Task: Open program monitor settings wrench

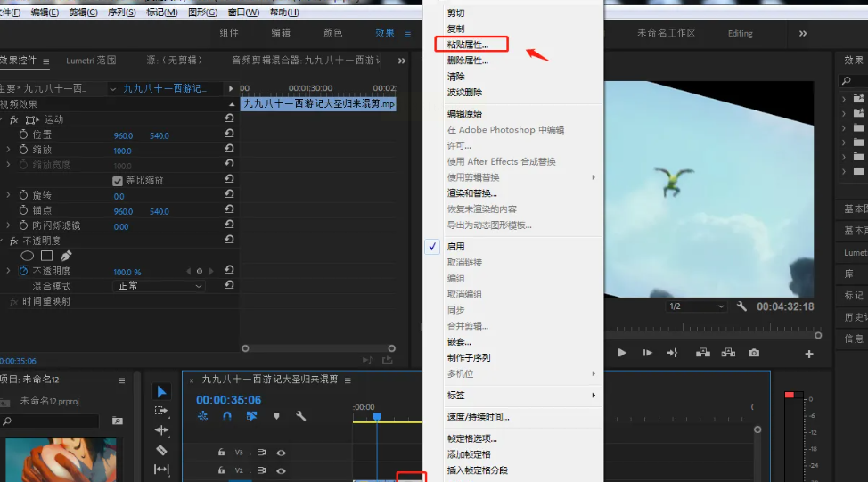Action: 741,306
